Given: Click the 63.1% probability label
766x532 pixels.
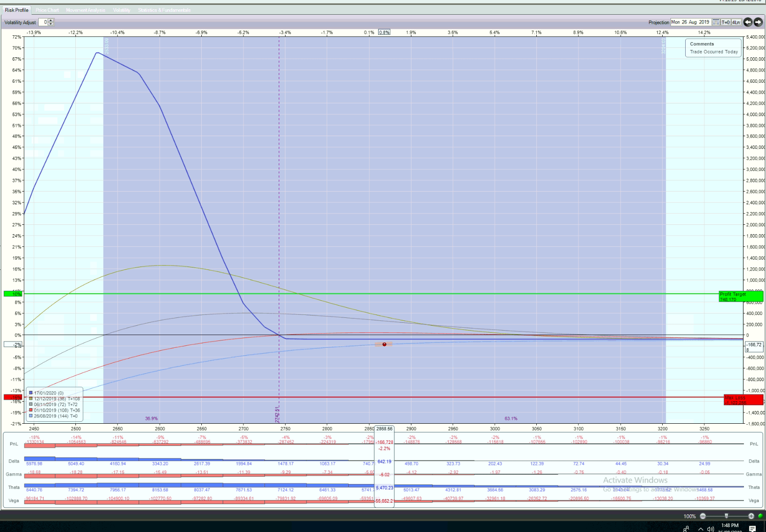Looking at the screenshot, I should point(511,418).
